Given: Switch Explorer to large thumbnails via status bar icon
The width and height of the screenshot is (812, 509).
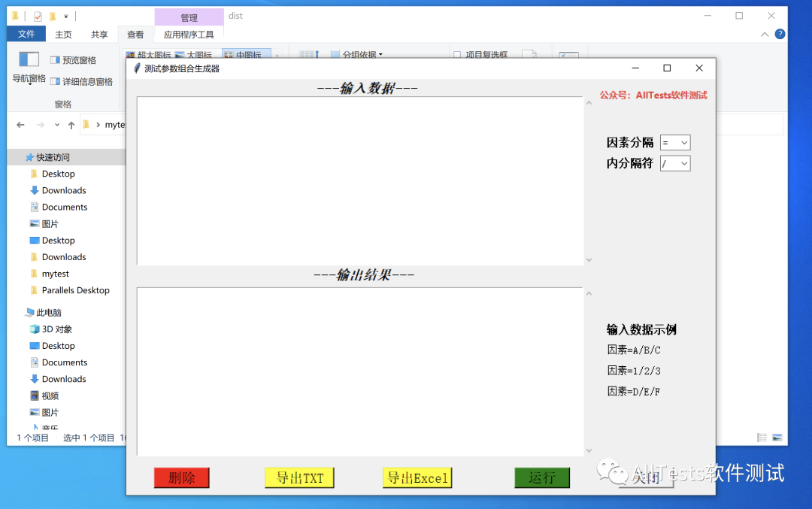Looking at the screenshot, I should tap(777, 438).
